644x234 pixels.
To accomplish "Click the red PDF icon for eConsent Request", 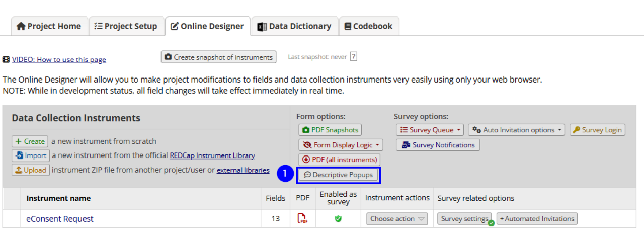I will [302, 219].
